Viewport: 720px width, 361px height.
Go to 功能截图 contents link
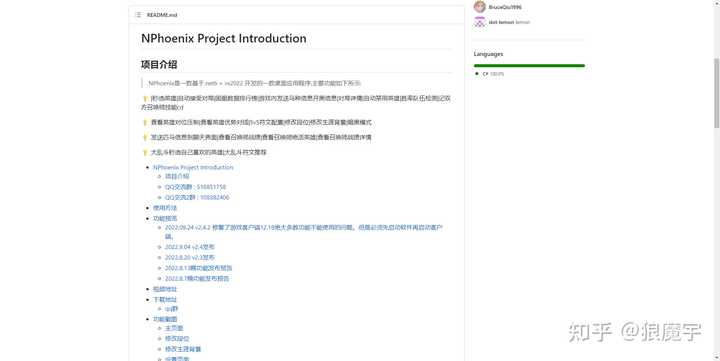pos(165,319)
